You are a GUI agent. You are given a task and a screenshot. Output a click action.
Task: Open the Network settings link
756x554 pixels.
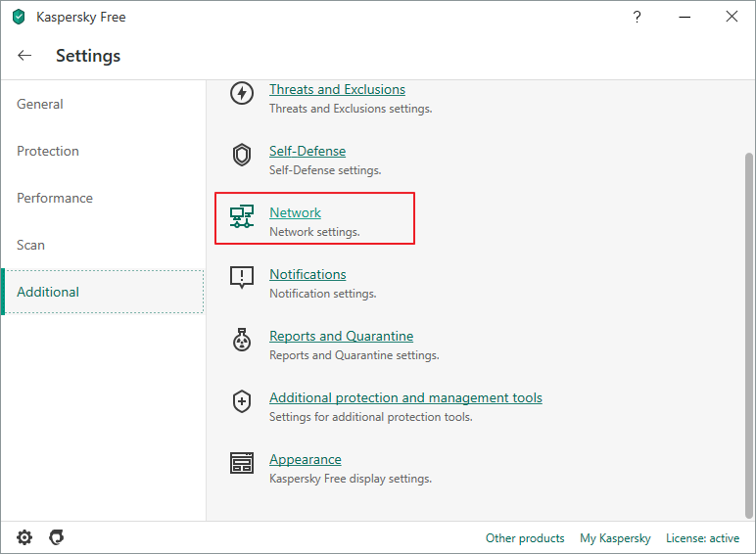point(295,213)
